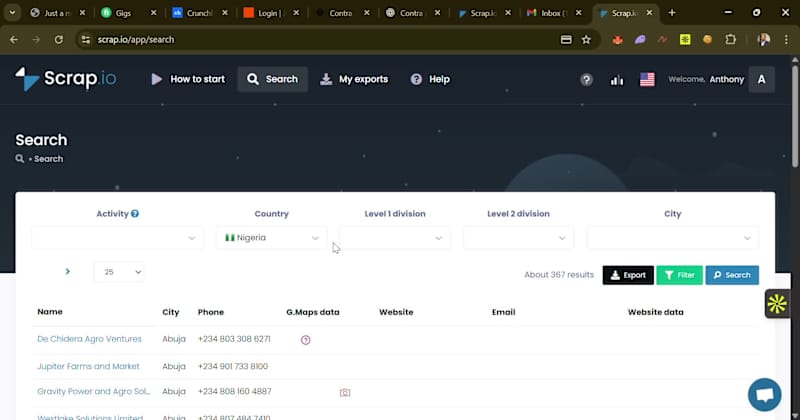Click the Name column header

pyautogui.click(x=50, y=312)
